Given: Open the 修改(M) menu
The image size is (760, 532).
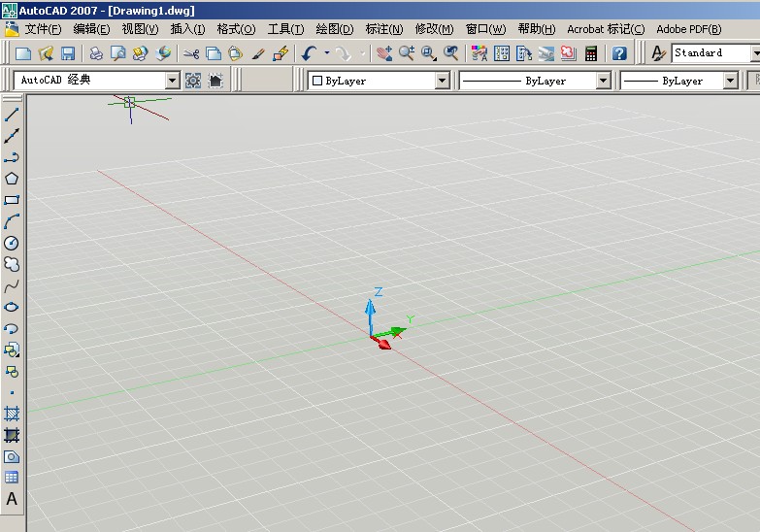Looking at the screenshot, I should pos(434,29).
